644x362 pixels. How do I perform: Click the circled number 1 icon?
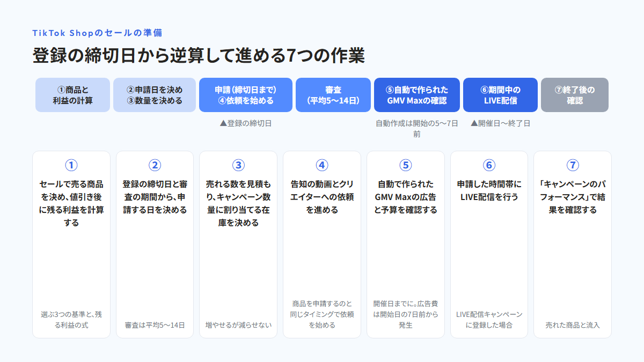click(71, 165)
